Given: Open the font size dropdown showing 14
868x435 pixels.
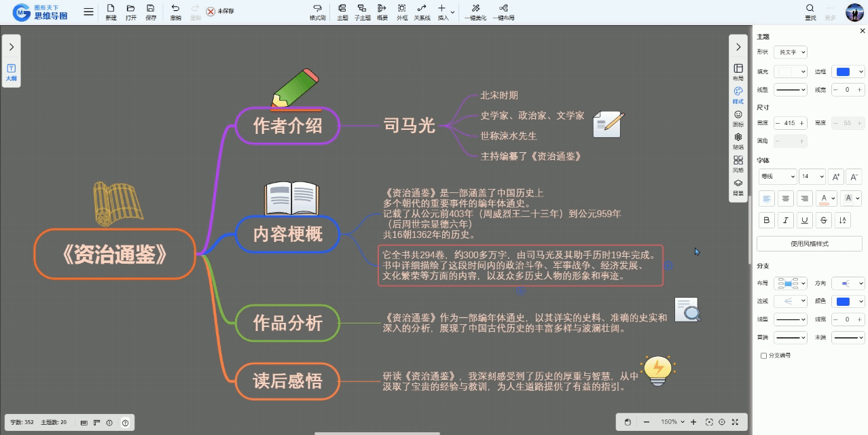Looking at the screenshot, I should tap(812, 177).
